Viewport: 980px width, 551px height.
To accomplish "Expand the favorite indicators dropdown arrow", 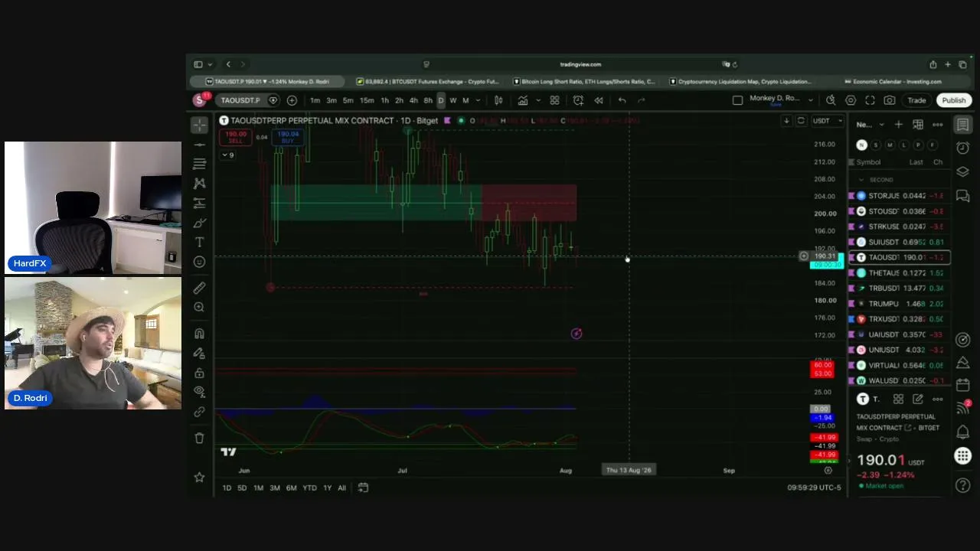I will (538, 100).
